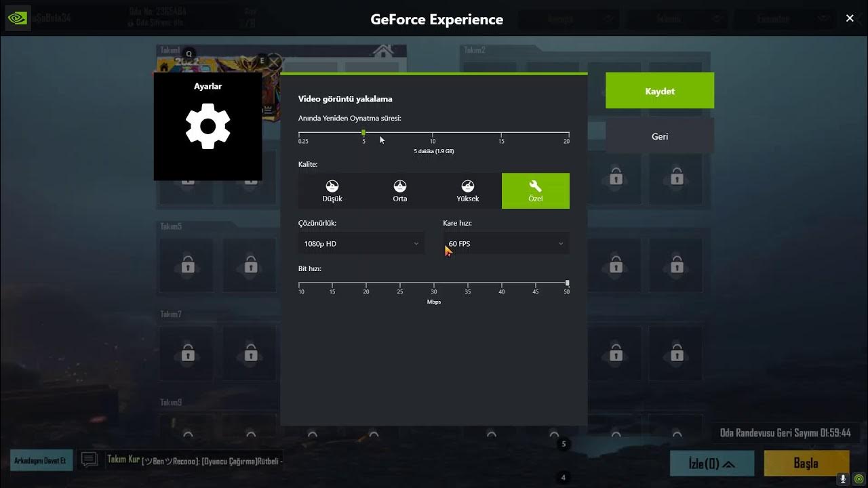Select the Özel custom quality option
This screenshot has height=488, width=868.
point(536,190)
